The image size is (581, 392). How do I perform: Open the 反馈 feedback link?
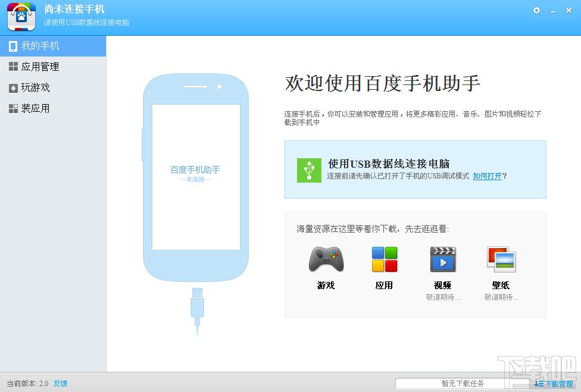[x=60, y=384]
